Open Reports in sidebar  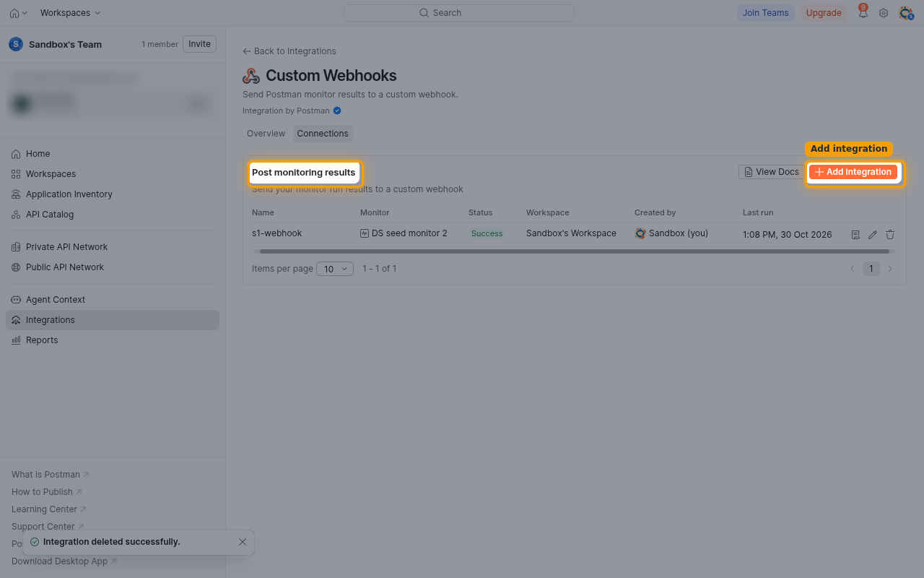[x=113, y=340]
